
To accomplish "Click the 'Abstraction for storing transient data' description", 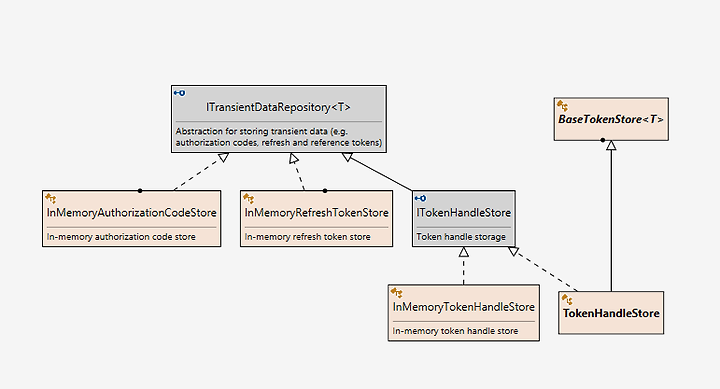I will [279, 137].
